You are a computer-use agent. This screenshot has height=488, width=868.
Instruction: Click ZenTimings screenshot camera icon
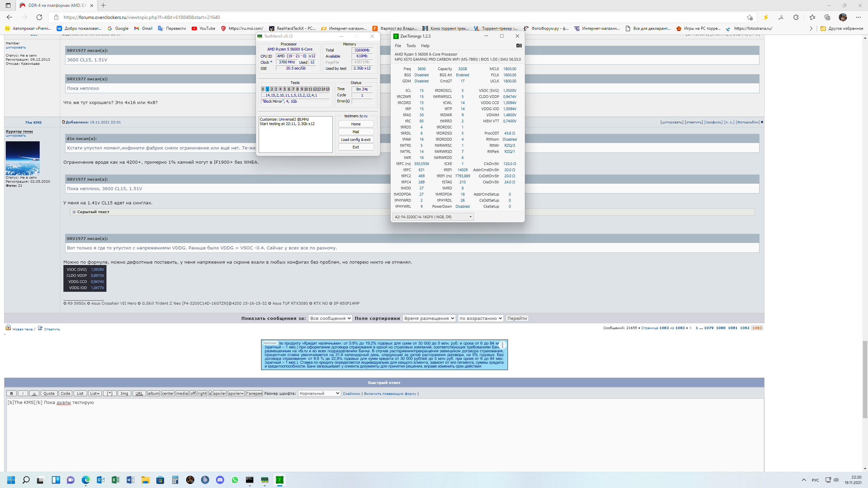coord(519,45)
